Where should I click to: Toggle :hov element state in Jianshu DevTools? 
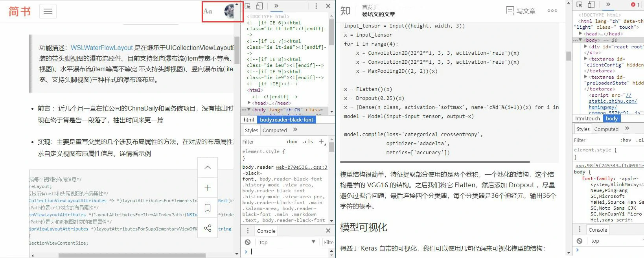(292, 142)
